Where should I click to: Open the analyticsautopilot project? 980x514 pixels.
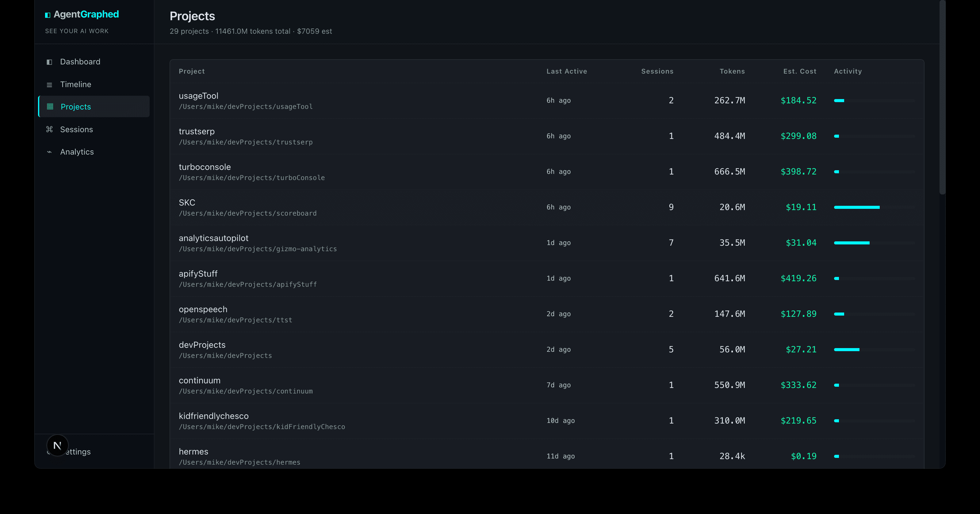tap(213, 238)
